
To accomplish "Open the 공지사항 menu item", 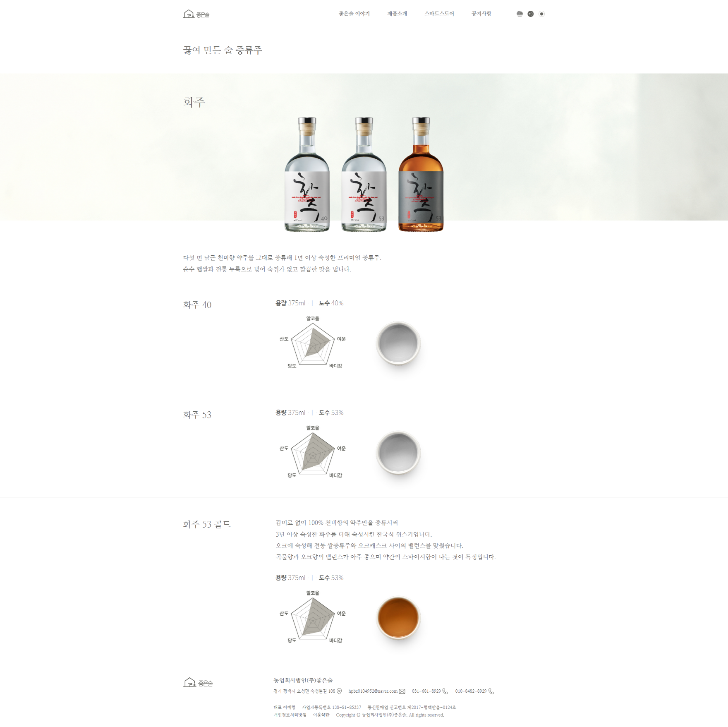I will [x=481, y=14].
